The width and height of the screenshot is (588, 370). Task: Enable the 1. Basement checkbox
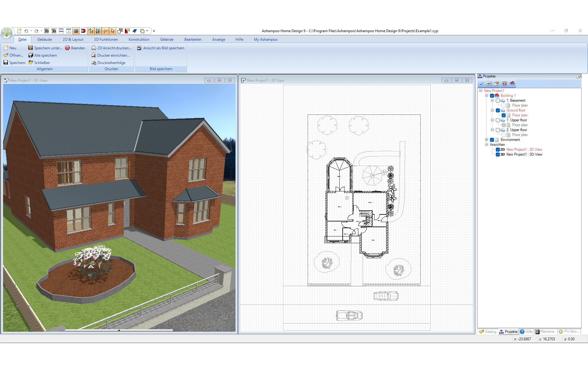tap(498, 100)
